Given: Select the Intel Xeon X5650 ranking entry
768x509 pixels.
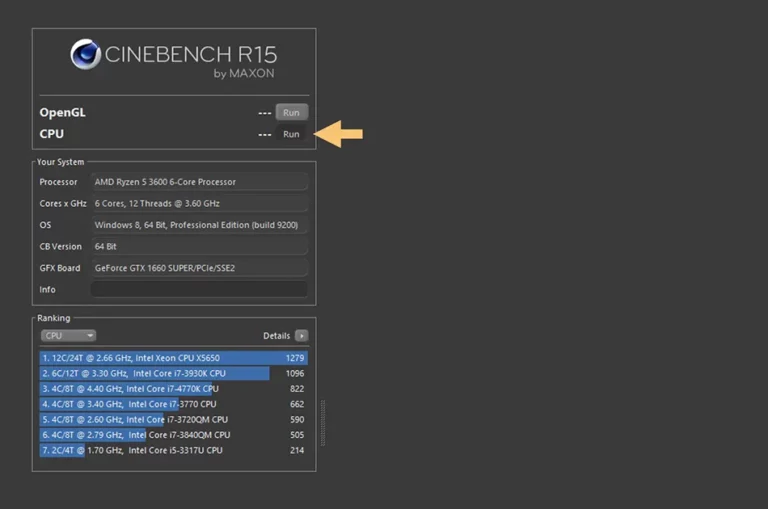Looking at the screenshot, I should coord(173,358).
